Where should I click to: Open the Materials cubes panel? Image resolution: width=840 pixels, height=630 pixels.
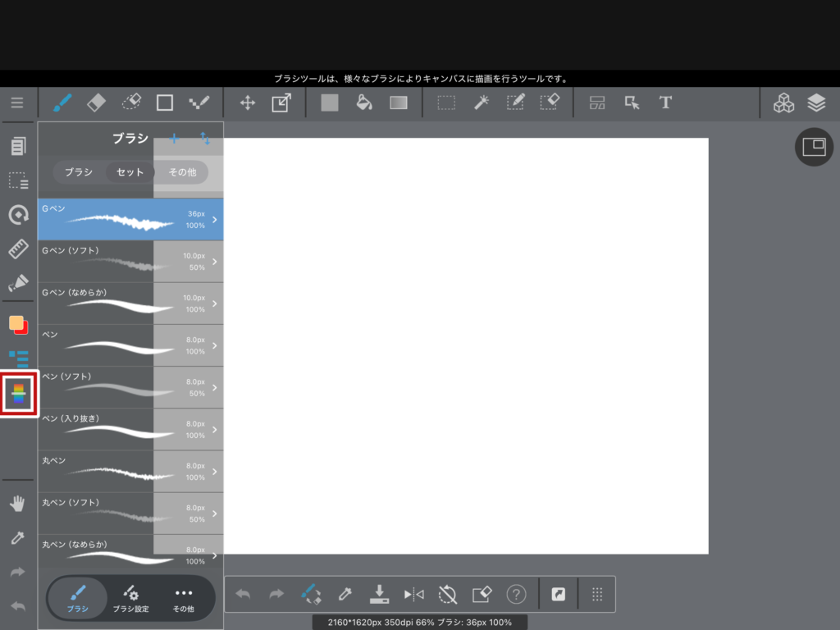coord(784,103)
